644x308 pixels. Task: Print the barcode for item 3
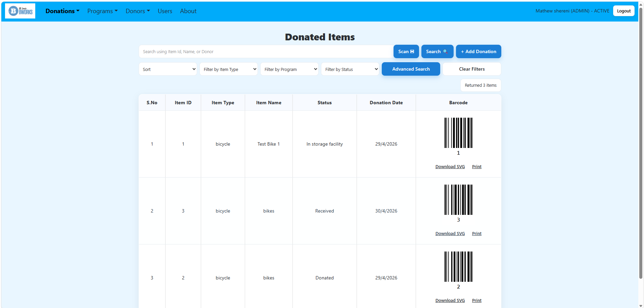477,234
